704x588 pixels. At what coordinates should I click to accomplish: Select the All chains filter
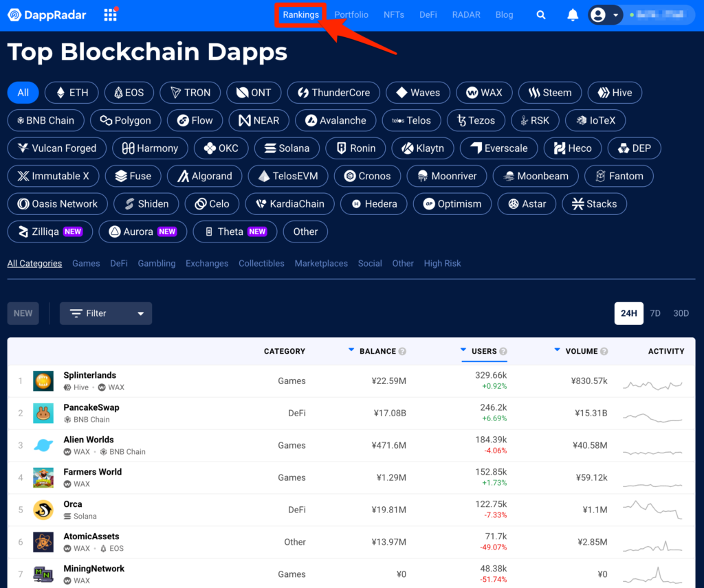23,93
